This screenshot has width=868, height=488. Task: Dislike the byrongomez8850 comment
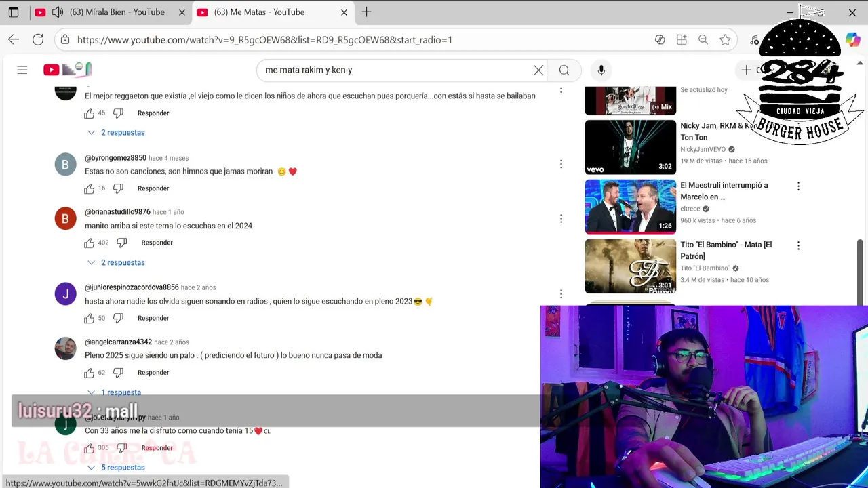click(118, 188)
